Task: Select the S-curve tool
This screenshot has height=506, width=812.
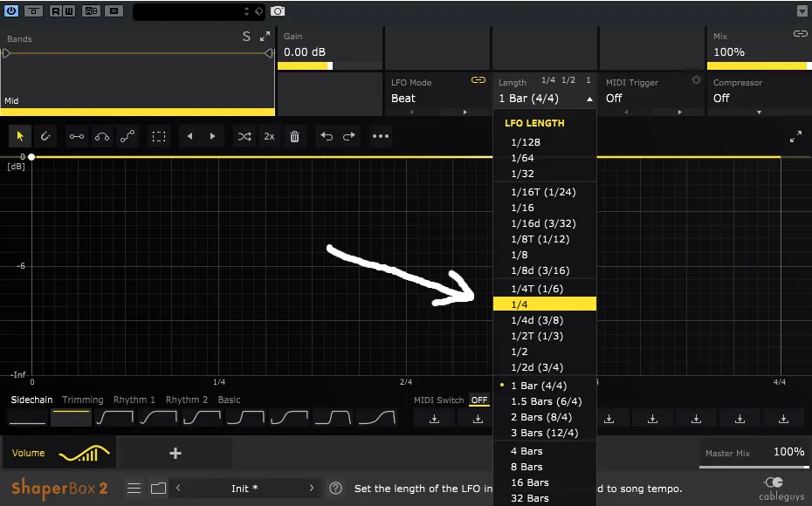Action: pyautogui.click(x=127, y=136)
